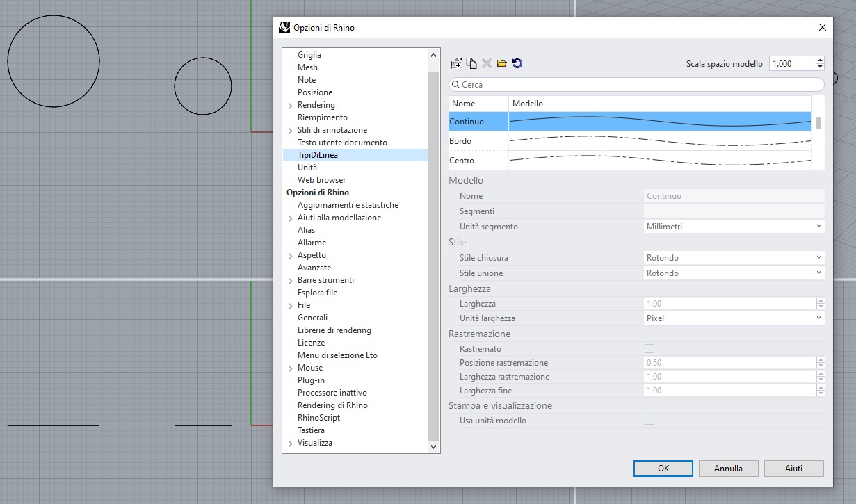Select TipiDiLinea in the options tree
The width and height of the screenshot is (856, 504).
318,155
